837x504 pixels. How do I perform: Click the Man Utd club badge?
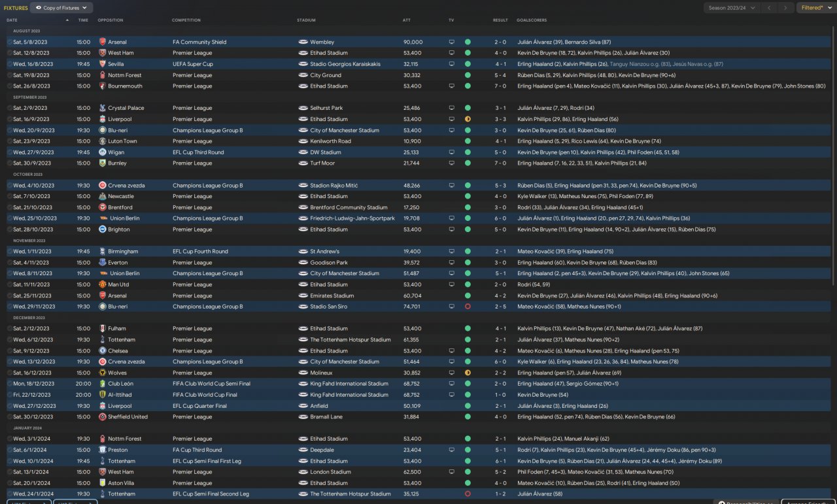click(x=102, y=284)
